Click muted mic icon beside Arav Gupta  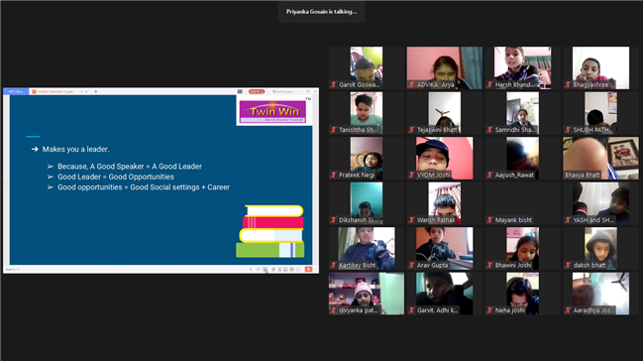point(411,266)
